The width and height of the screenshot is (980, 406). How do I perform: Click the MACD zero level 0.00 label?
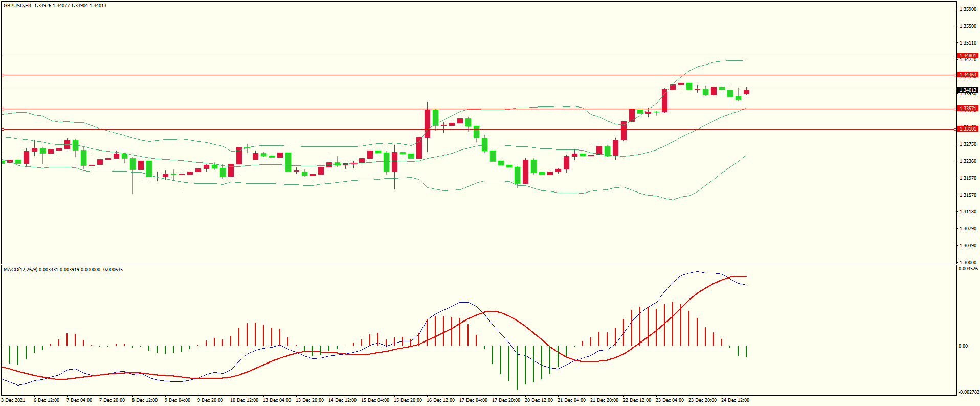coord(963,346)
